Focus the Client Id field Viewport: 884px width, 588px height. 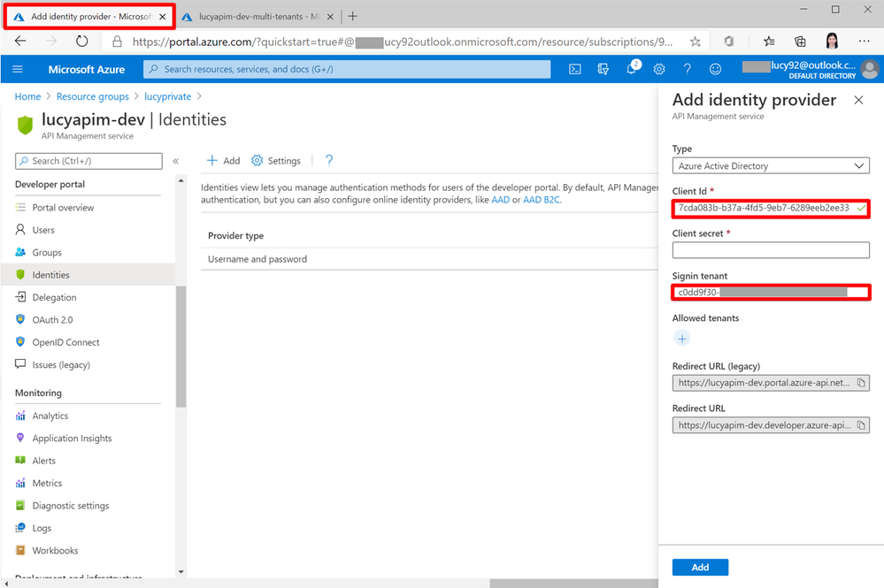click(771, 209)
